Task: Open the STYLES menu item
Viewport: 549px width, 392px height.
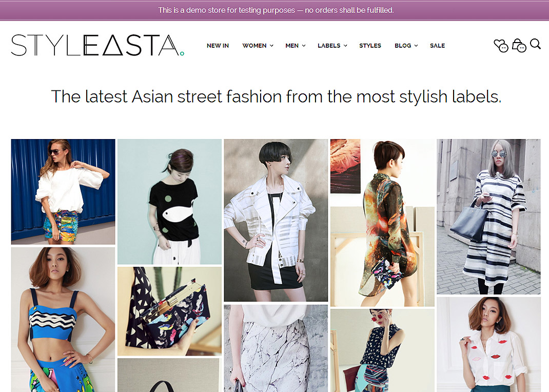Action: click(370, 46)
